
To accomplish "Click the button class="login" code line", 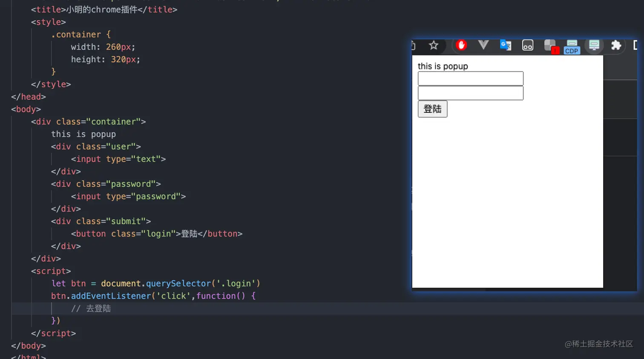I will click(157, 234).
